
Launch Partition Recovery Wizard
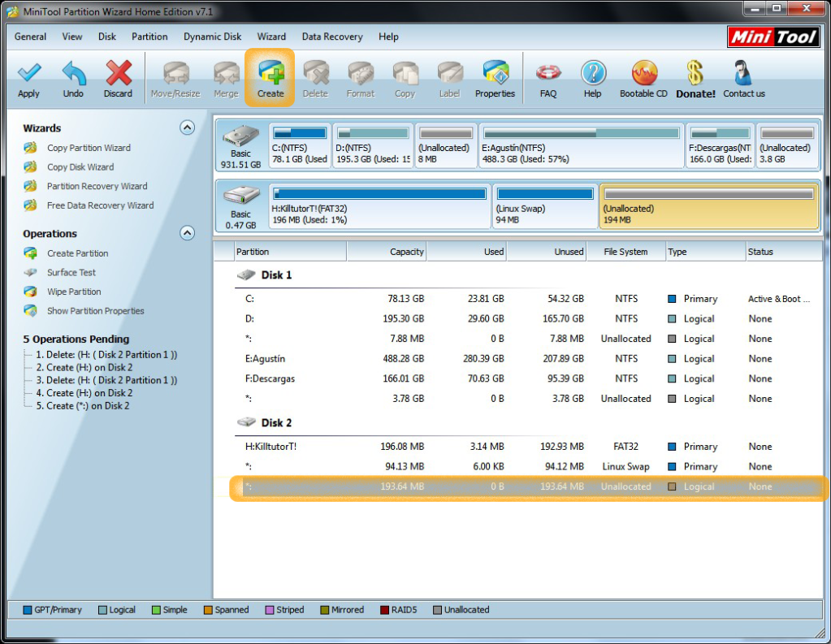[97, 186]
